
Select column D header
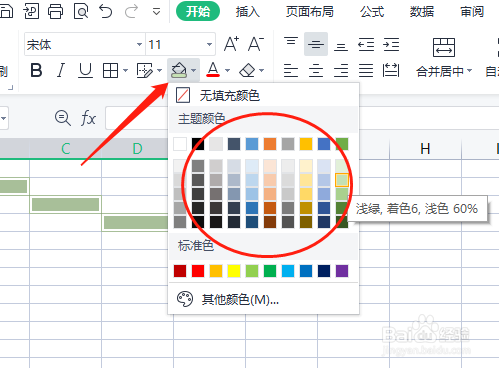tap(137, 148)
